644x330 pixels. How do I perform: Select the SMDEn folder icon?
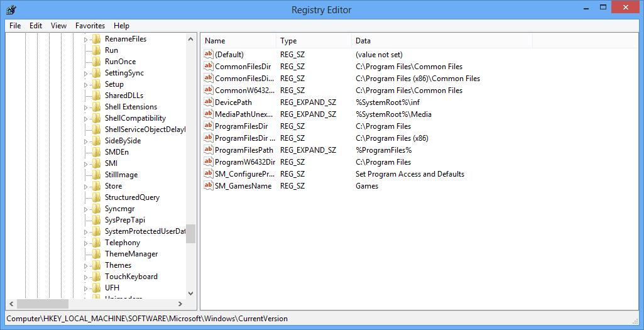click(x=97, y=151)
